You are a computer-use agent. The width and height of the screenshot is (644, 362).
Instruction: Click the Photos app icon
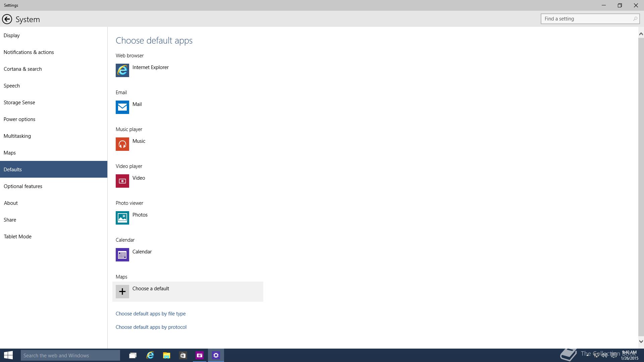coord(122,218)
